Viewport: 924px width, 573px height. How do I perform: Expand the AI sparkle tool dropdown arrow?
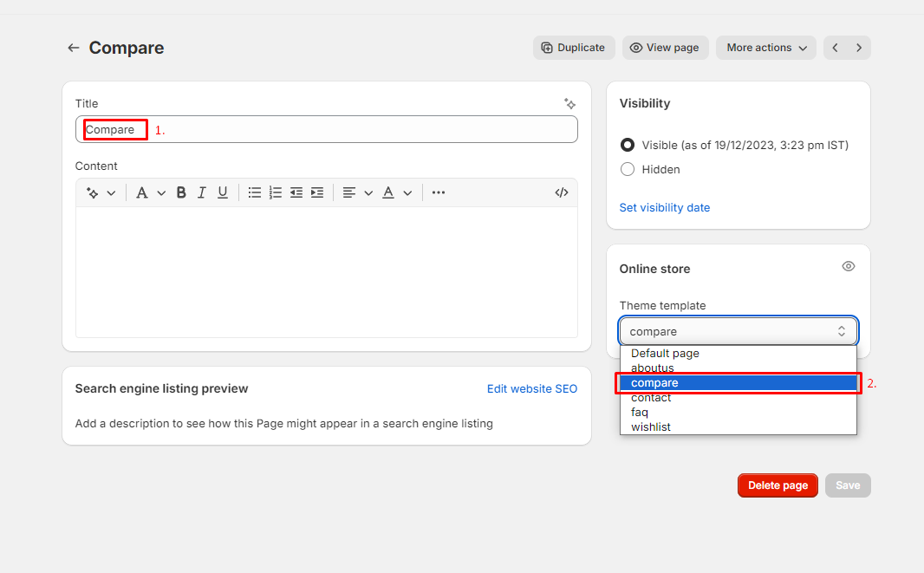111,192
